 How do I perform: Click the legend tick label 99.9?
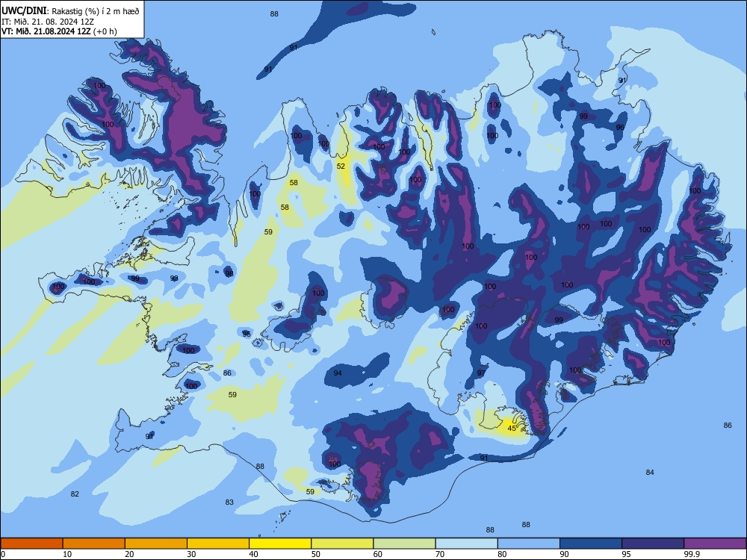[x=692, y=554]
